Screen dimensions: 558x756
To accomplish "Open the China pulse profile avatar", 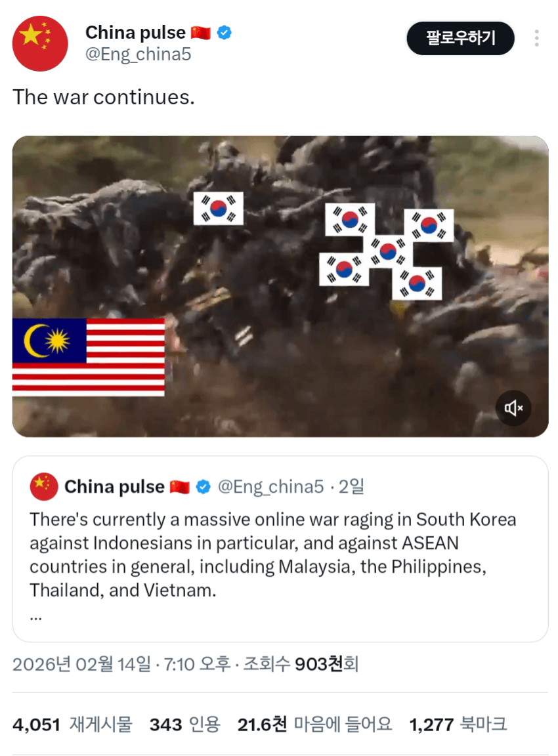I will (40, 43).
